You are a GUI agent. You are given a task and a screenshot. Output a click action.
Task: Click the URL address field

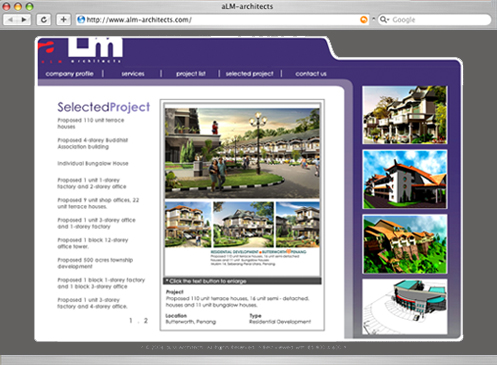[x=222, y=20]
